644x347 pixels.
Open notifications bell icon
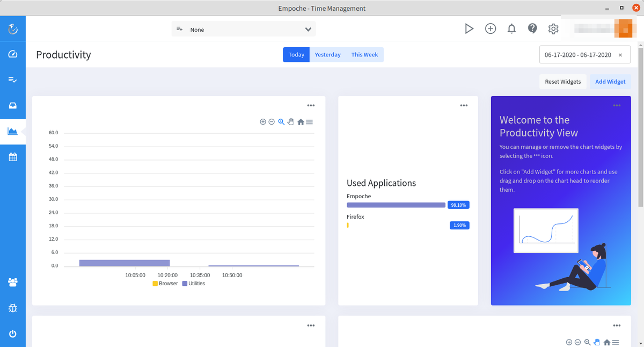tap(511, 29)
